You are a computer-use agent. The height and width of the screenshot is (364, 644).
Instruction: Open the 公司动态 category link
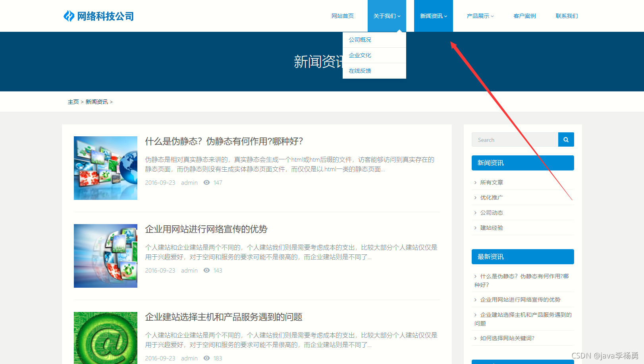pyautogui.click(x=492, y=213)
